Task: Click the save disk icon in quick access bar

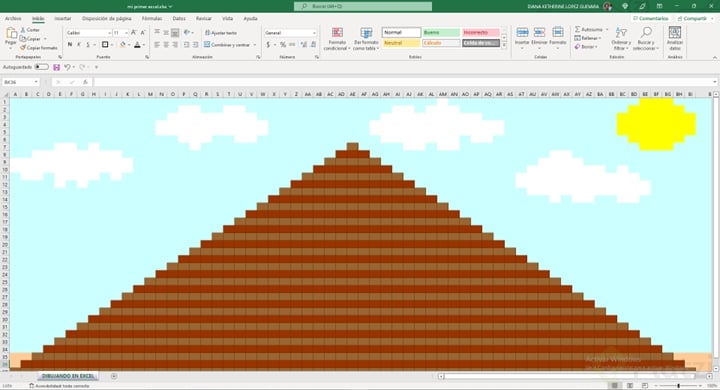Action: tap(56, 67)
